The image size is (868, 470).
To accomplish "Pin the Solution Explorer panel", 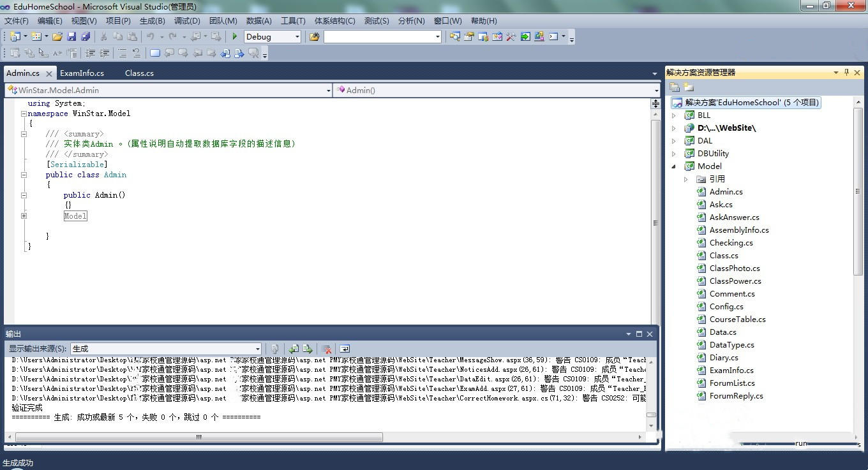I will (847, 73).
